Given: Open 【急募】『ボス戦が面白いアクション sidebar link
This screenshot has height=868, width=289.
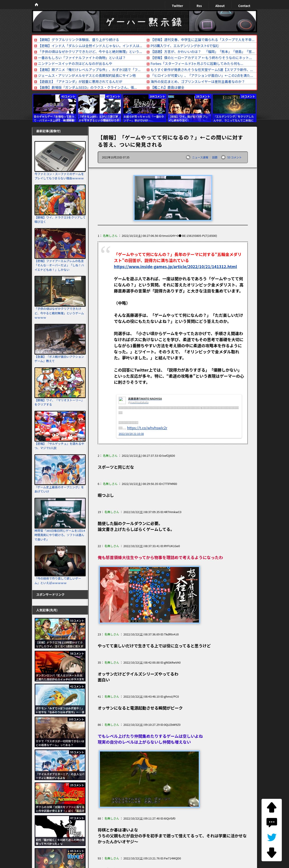Looking at the screenshot, I should coord(59,359).
